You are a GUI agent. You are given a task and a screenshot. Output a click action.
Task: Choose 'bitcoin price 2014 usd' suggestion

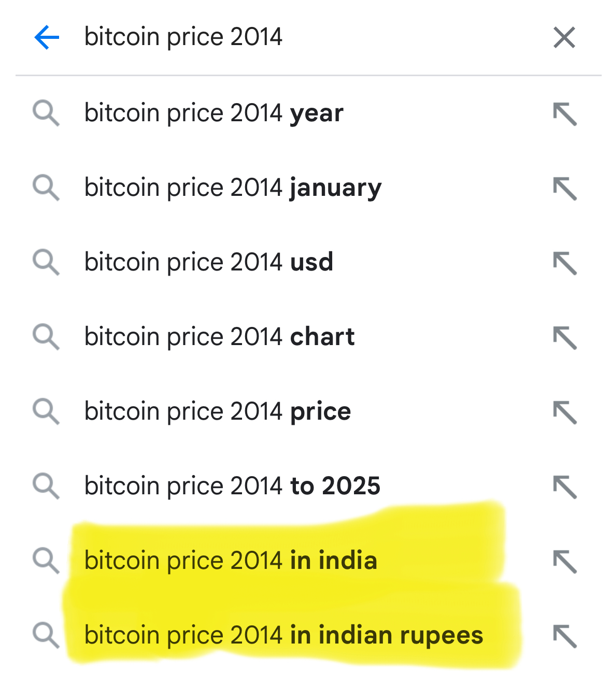pos(208,262)
